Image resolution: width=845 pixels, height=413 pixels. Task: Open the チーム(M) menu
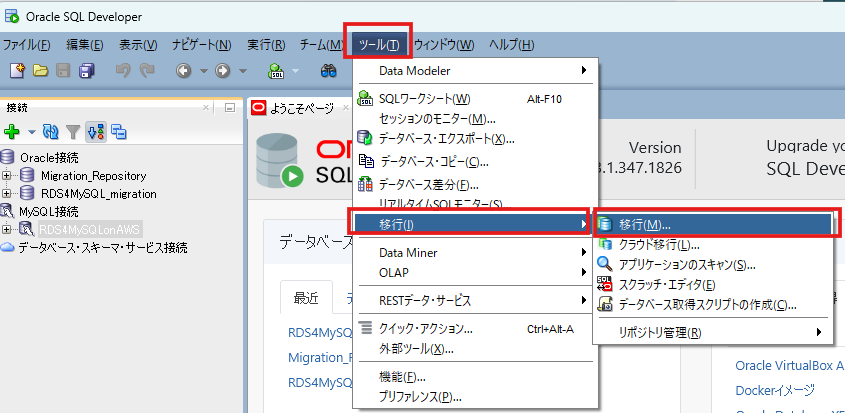321,45
